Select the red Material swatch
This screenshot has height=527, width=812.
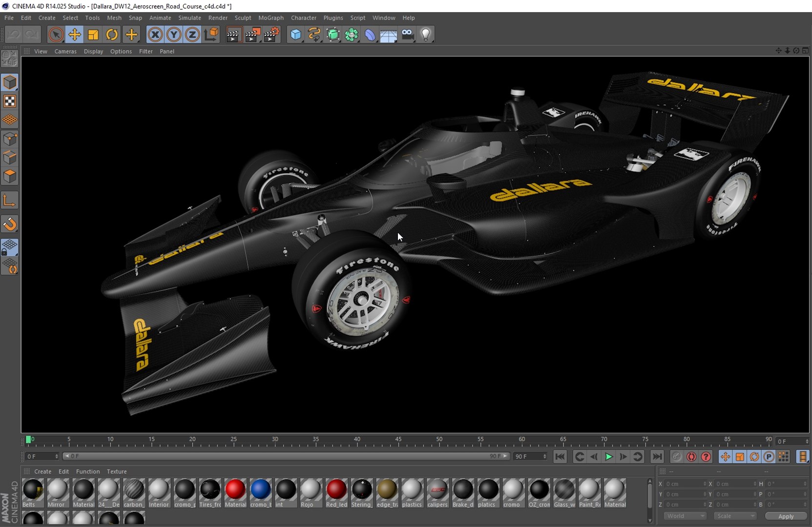click(x=235, y=493)
